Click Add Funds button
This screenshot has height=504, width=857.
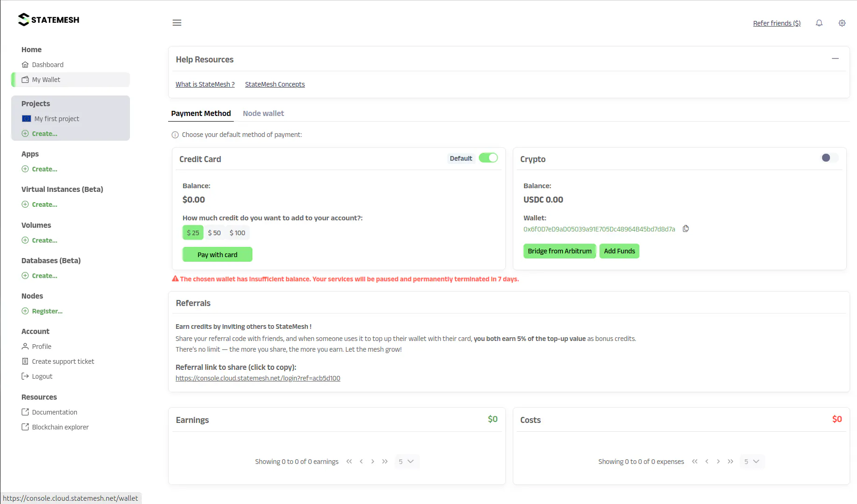[619, 251]
